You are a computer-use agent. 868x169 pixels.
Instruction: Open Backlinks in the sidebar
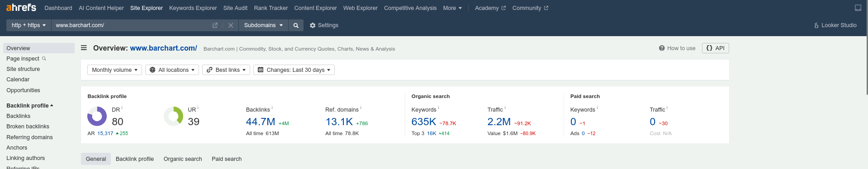(x=19, y=116)
